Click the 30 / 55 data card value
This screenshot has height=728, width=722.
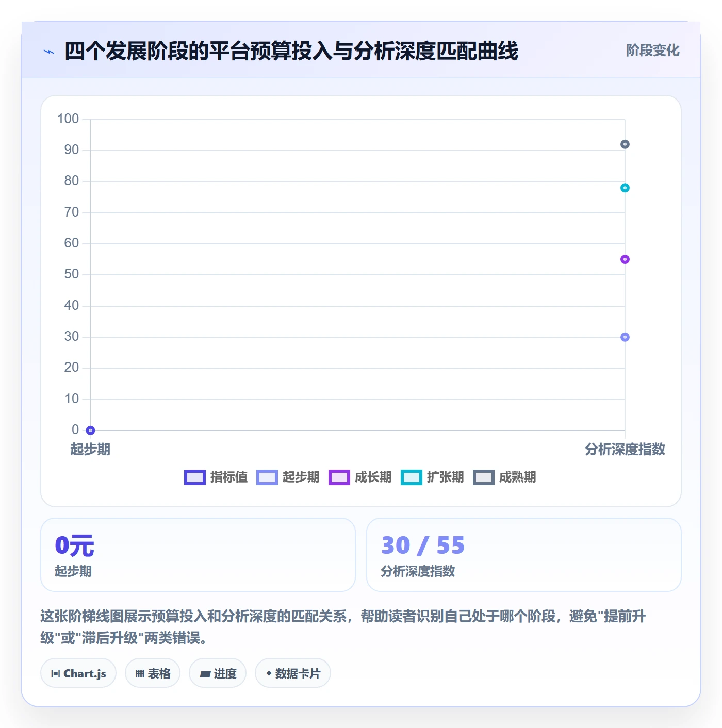[423, 545]
